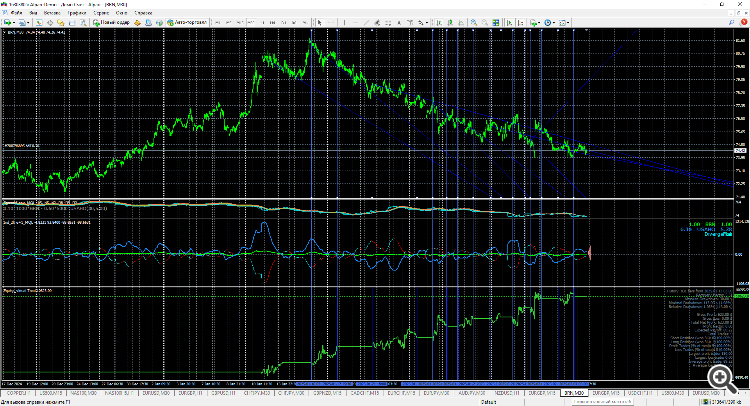This screenshot has height=406, width=750.
Task: Select the D1 timeframe button
Action: pos(283,22)
